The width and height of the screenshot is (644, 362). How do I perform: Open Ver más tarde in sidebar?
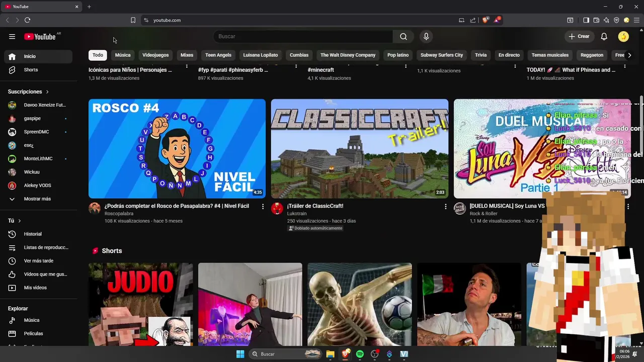38,261
